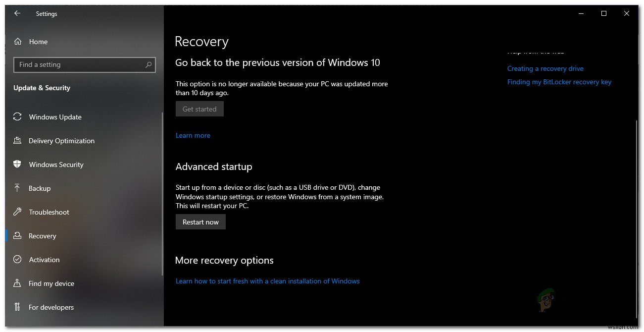Image resolution: width=644 pixels, height=332 pixels.
Task: Click the Windows Security shield icon
Action: pos(18,165)
